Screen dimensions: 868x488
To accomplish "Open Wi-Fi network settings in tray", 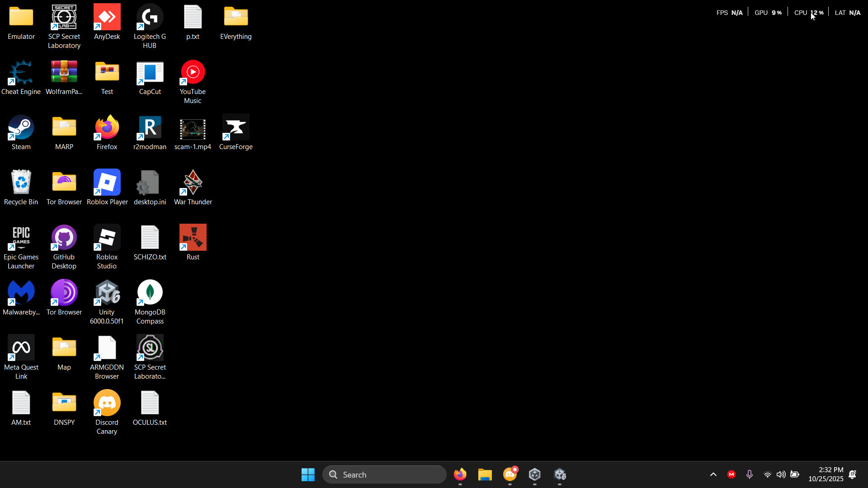I will [x=767, y=474].
